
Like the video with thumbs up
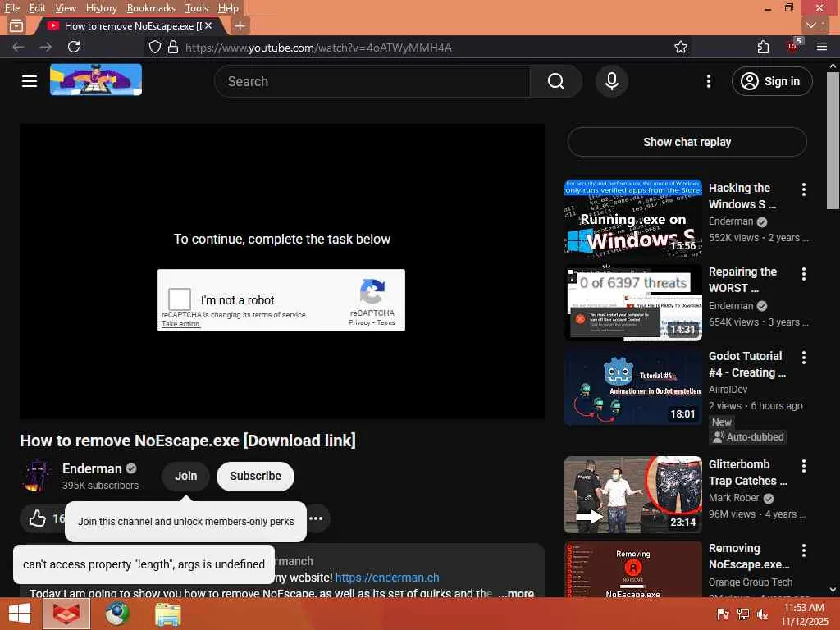[x=38, y=518]
